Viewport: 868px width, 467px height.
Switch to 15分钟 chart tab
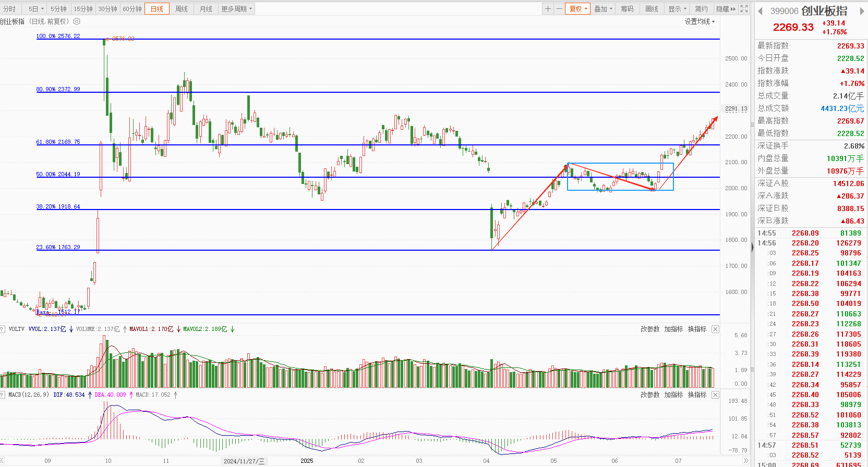pyautogui.click(x=83, y=9)
